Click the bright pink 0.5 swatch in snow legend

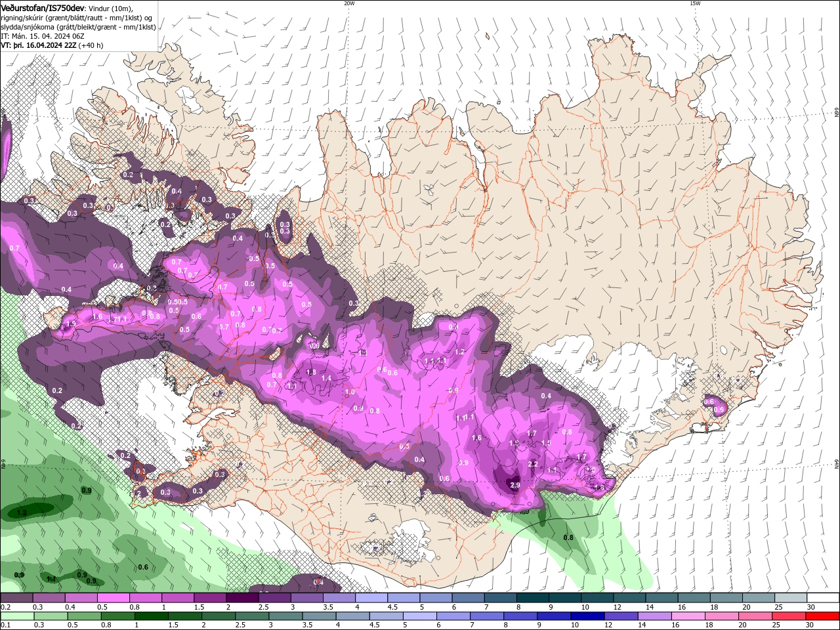(113, 598)
